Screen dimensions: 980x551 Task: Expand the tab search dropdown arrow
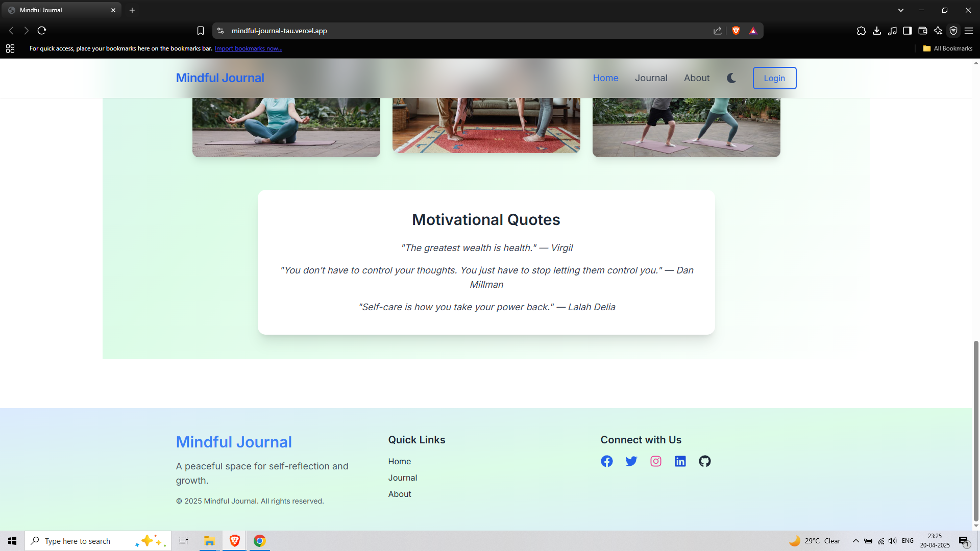[x=900, y=10]
